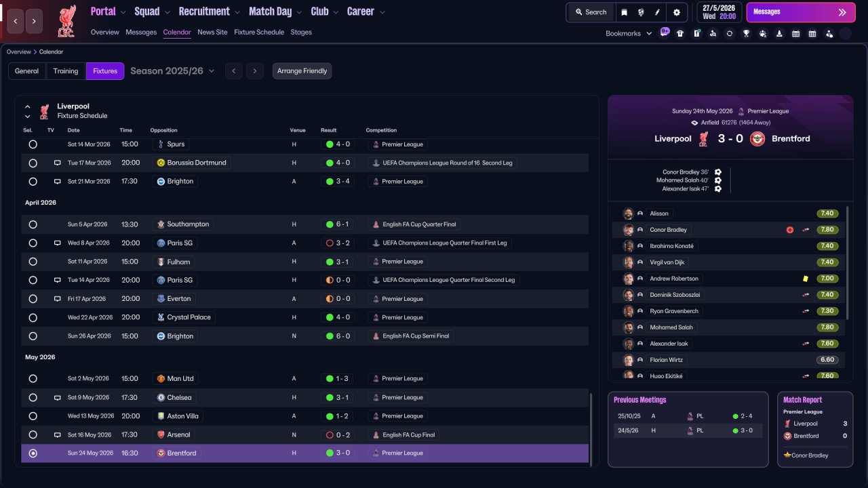Open the trophy competitions bookmark icon
868x488 pixels.
(x=746, y=33)
